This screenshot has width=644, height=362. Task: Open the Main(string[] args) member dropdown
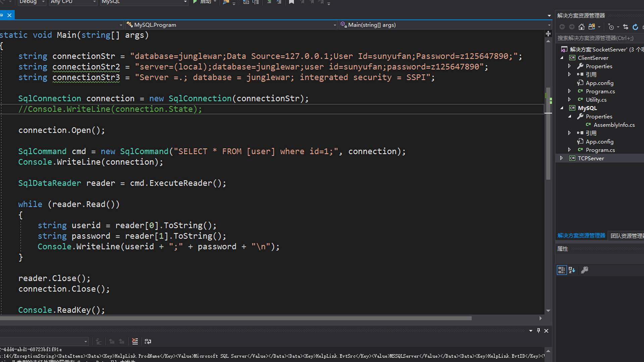click(445, 25)
